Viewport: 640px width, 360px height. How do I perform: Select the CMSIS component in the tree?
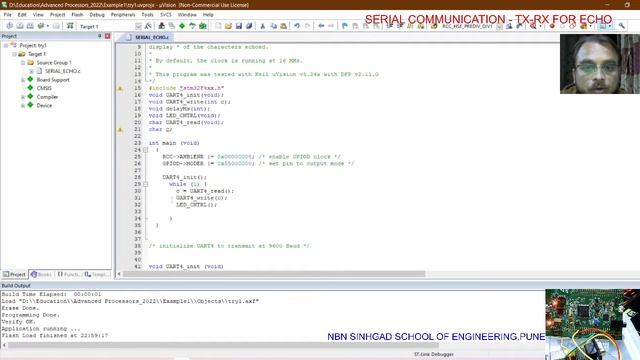[44, 88]
